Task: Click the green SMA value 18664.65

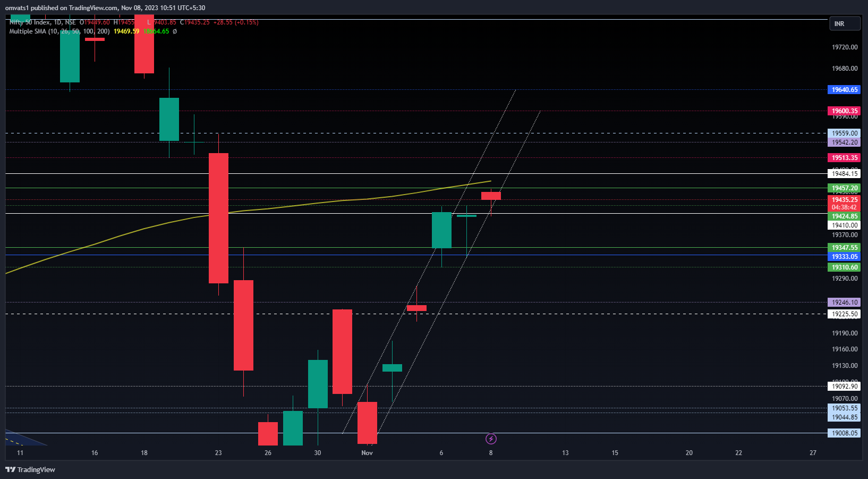Action: click(x=156, y=31)
